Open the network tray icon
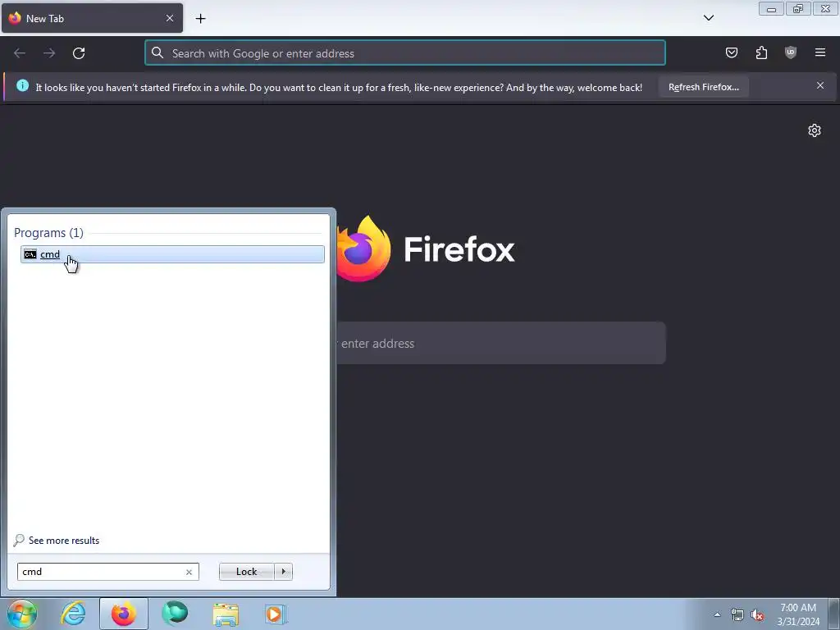 pyautogui.click(x=737, y=614)
